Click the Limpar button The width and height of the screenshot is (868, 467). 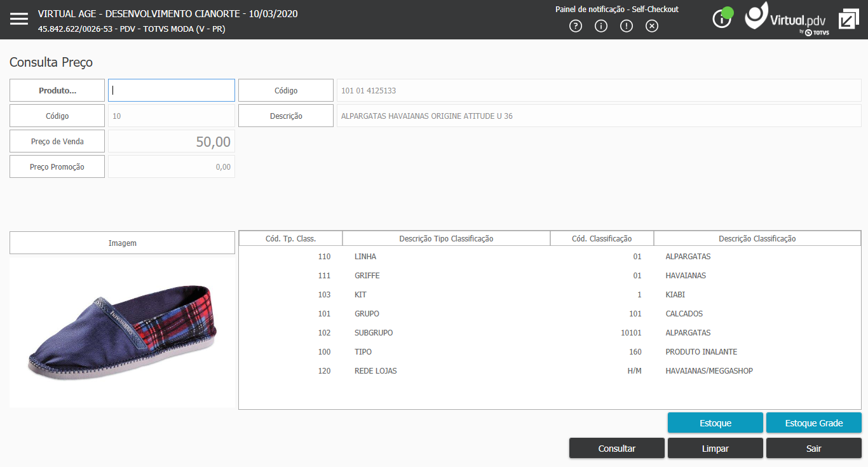click(x=715, y=449)
